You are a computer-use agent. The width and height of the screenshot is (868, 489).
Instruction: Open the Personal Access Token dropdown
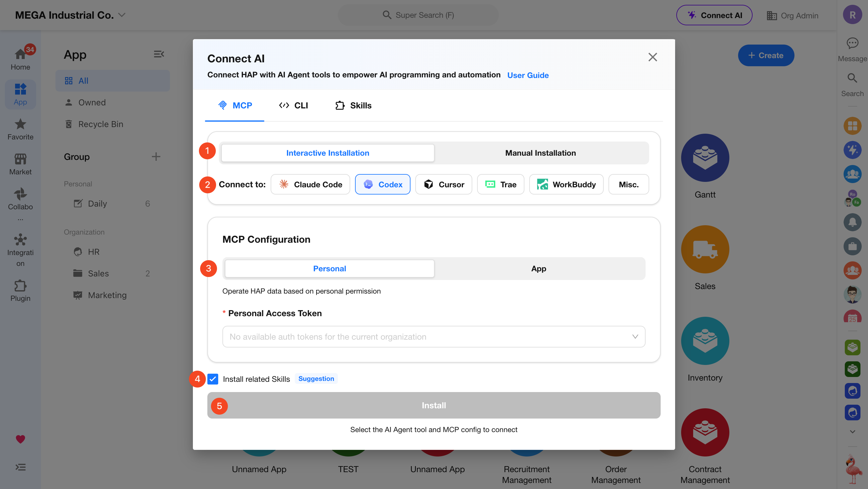434,337
